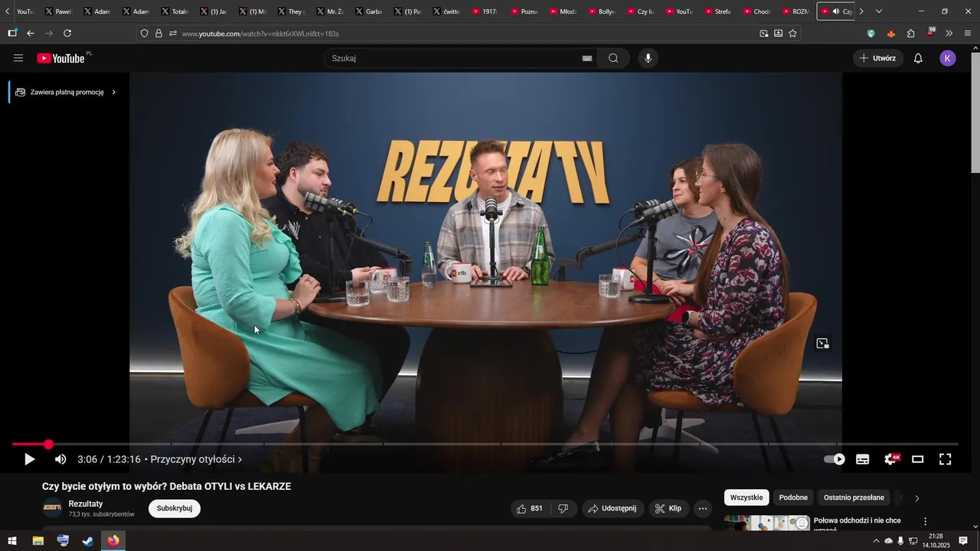The width and height of the screenshot is (980, 551).
Task: Toggle the autoplay switch
Action: 835,459
